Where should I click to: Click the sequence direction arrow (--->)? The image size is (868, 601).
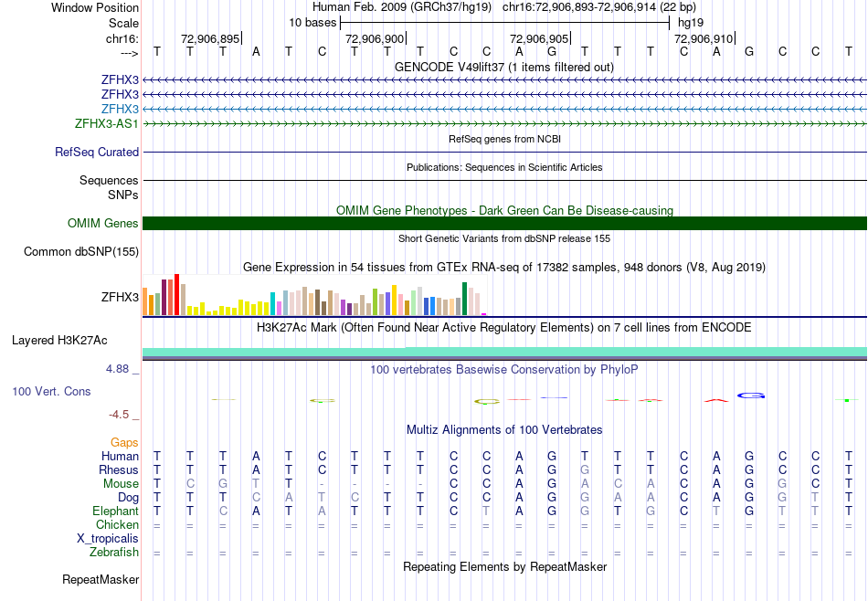pos(130,53)
